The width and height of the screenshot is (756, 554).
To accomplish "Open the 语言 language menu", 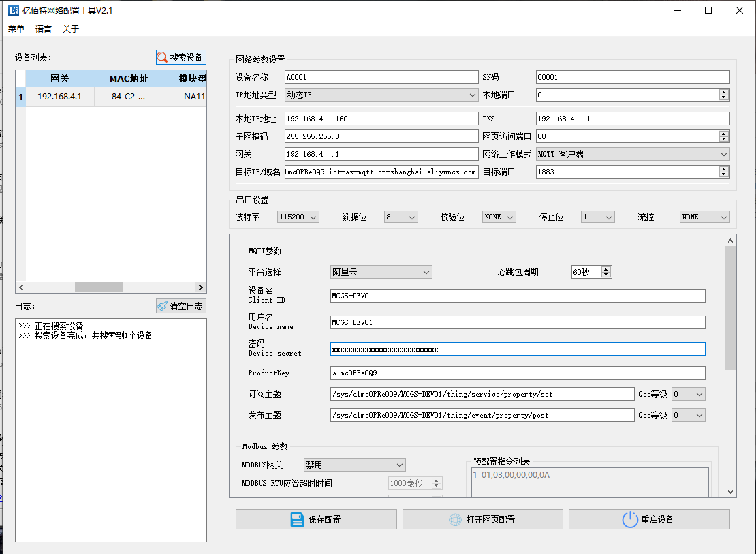I will [x=44, y=29].
